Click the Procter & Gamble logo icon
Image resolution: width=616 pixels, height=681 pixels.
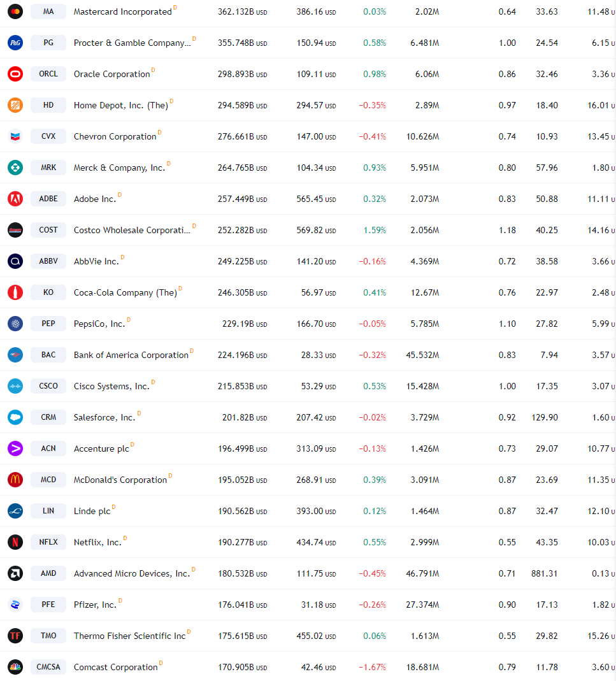15,43
